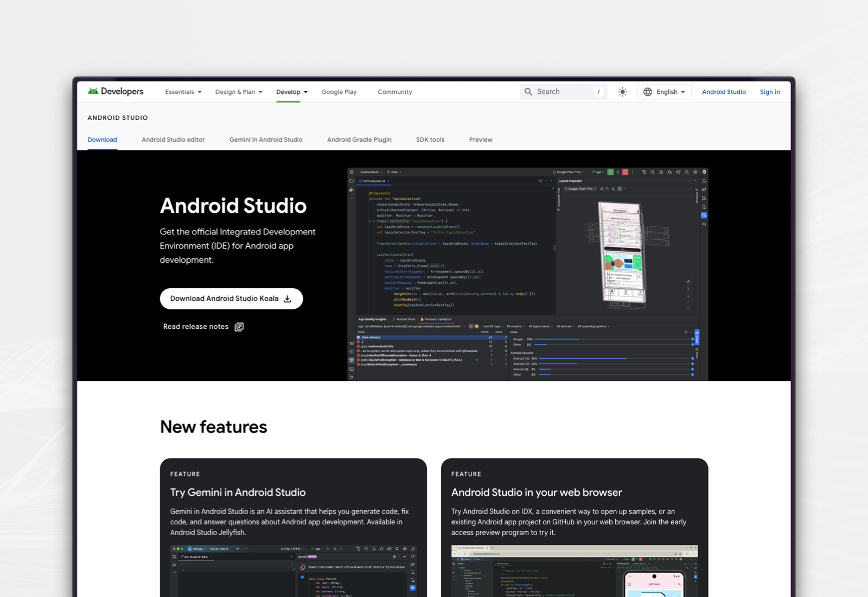Switch to Android Studio editor tab
Image resolution: width=868 pixels, height=597 pixels.
click(x=173, y=140)
